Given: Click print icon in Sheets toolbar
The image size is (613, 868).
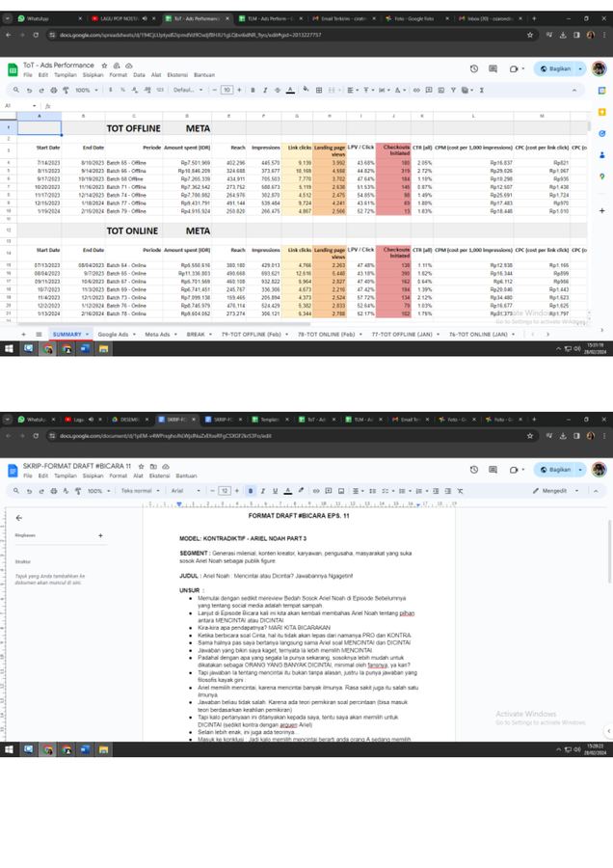Looking at the screenshot, I should point(54,90).
